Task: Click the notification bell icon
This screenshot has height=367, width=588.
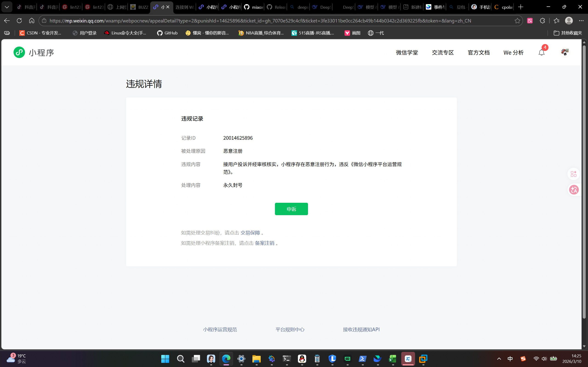Action: click(x=541, y=53)
